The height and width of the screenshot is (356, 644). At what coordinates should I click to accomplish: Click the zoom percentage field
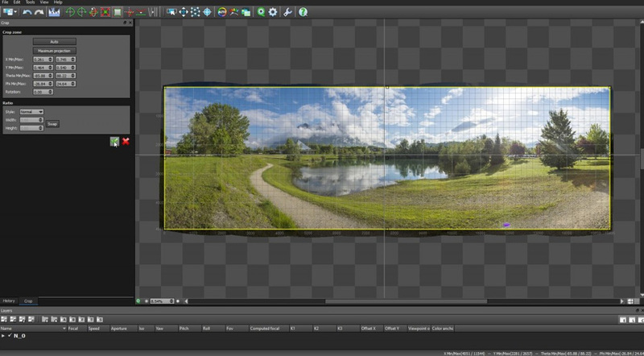pyautogui.click(x=162, y=301)
